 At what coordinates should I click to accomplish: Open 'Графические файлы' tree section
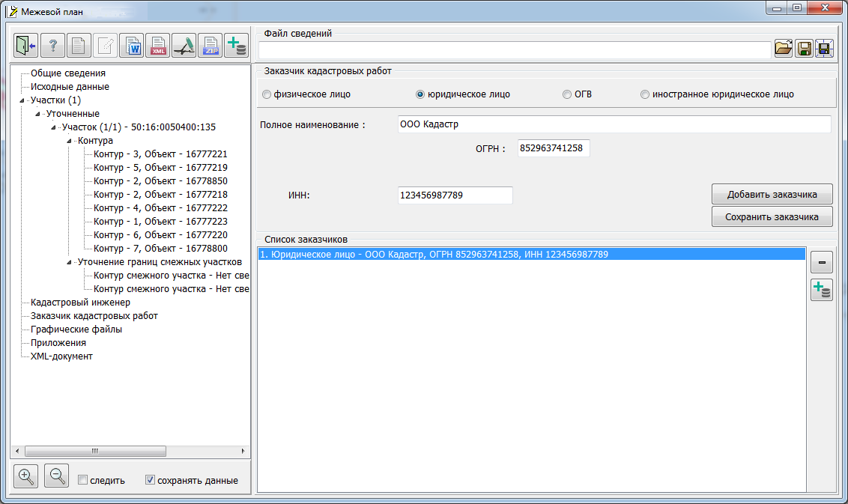click(76, 330)
